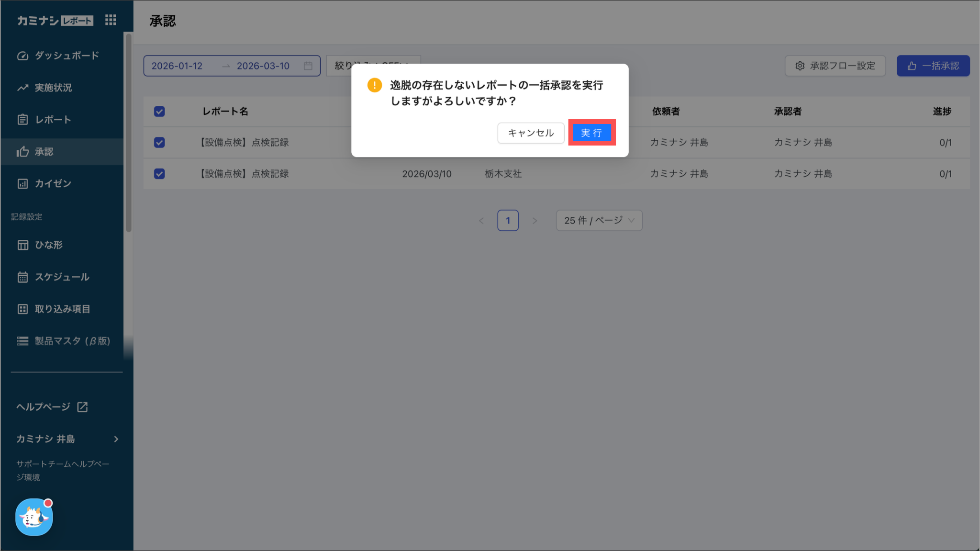The image size is (980, 551).
Task: Click the calendar icon in date range
Action: pos(308,66)
